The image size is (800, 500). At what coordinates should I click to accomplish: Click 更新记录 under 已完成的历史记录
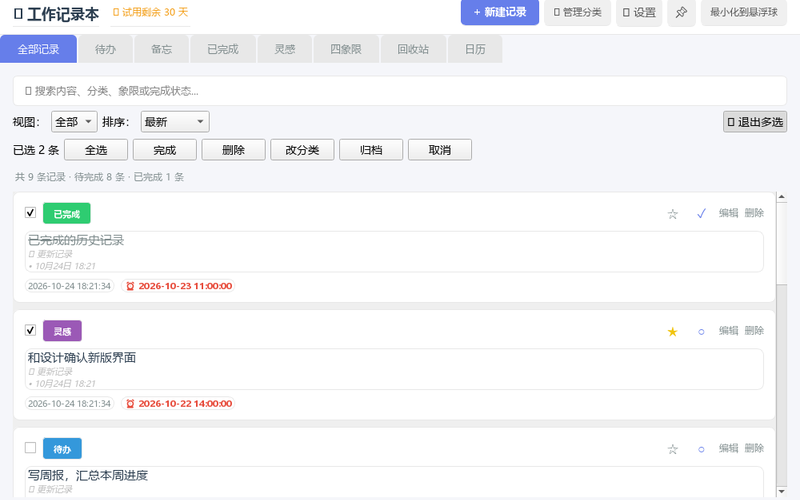[51, 254]
